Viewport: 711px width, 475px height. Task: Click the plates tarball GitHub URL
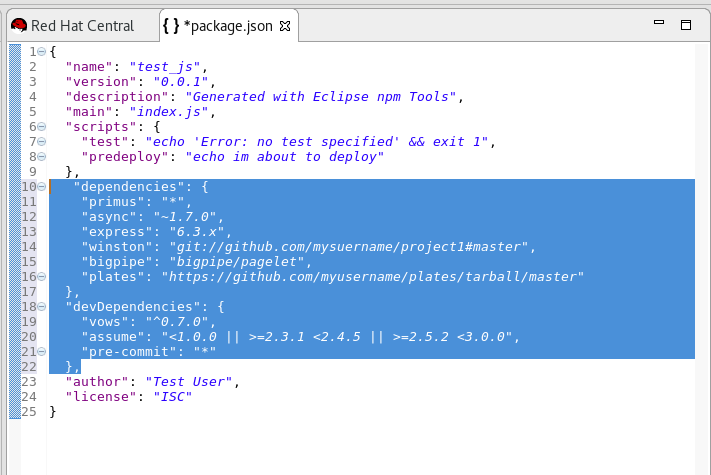click(377, 276)
